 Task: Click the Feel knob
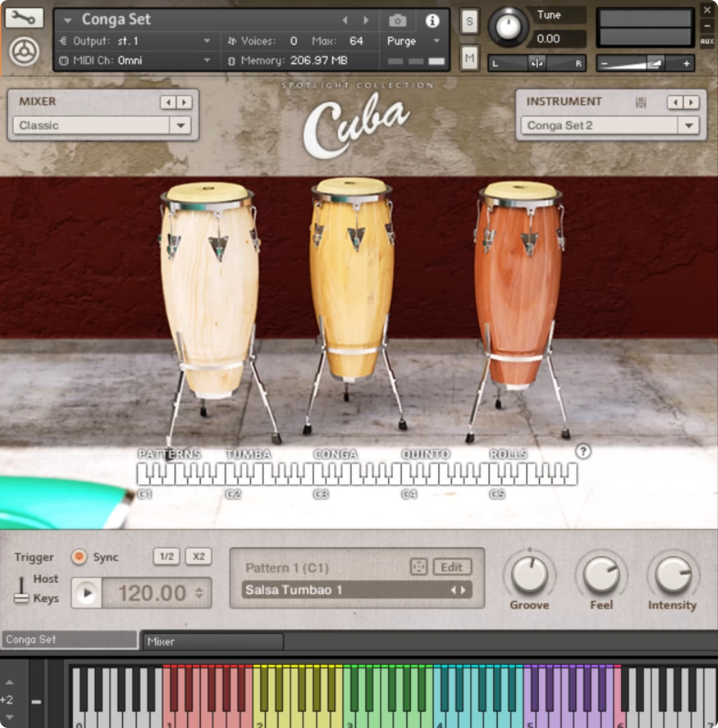click(601, 575)
